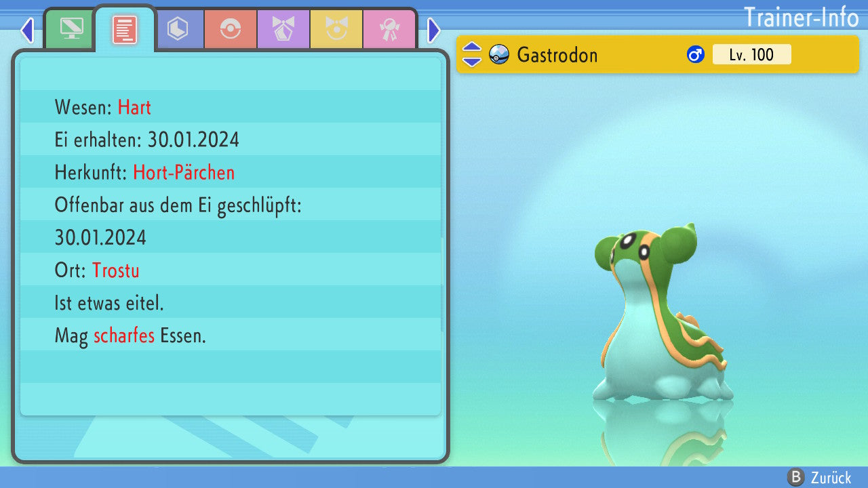868x488 pixels.
Task: Click the red nature value "Hart"
Action: click(134, 107)
